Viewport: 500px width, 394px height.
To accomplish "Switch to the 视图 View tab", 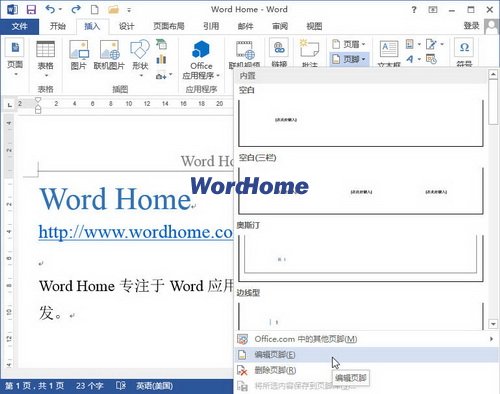I will [x=314, y=26].
